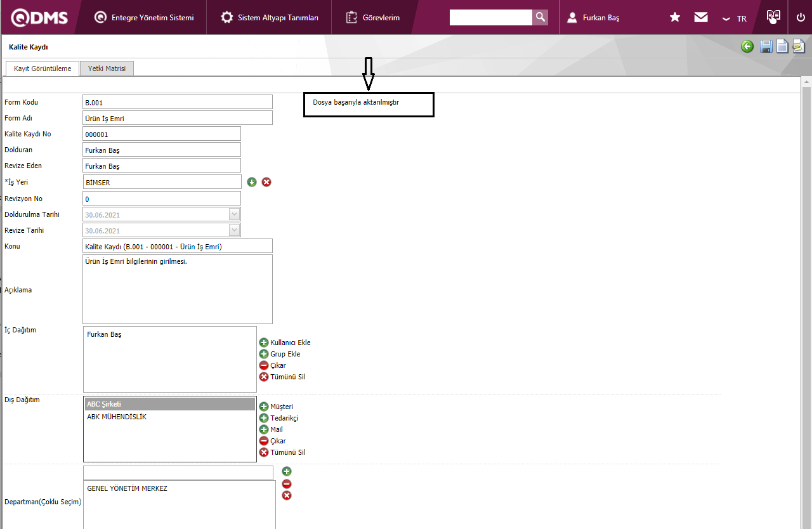Open the Revize Tarihi date dropdown
Image resolution: width=812 pixels, height=529 pixels.
pyautogui.click(x=235, y=230)
